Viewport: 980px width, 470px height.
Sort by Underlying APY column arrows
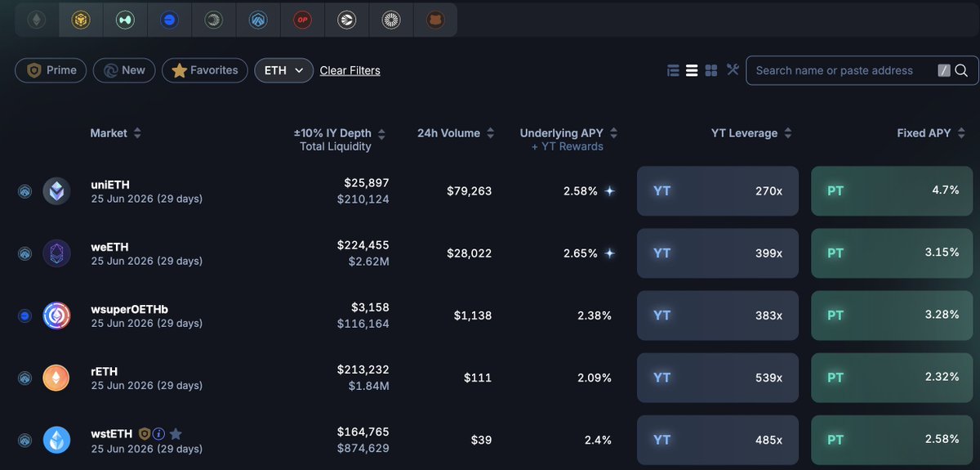[x=613, y=133]
